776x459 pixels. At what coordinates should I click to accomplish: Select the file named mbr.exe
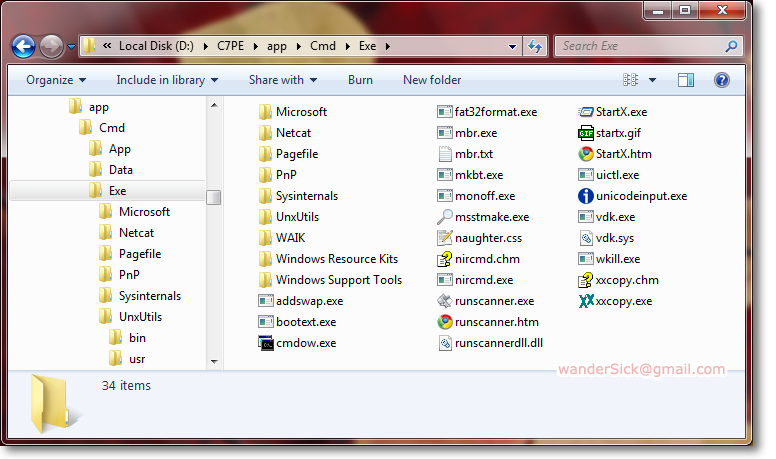click(x=467, y=133)
